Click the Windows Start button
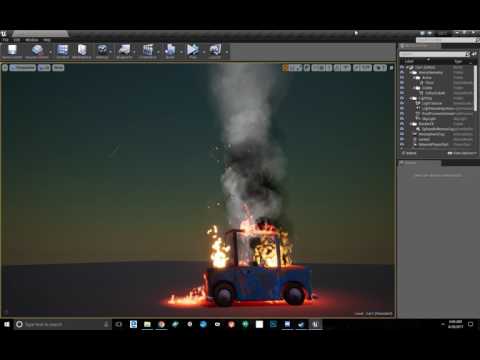 7,324
